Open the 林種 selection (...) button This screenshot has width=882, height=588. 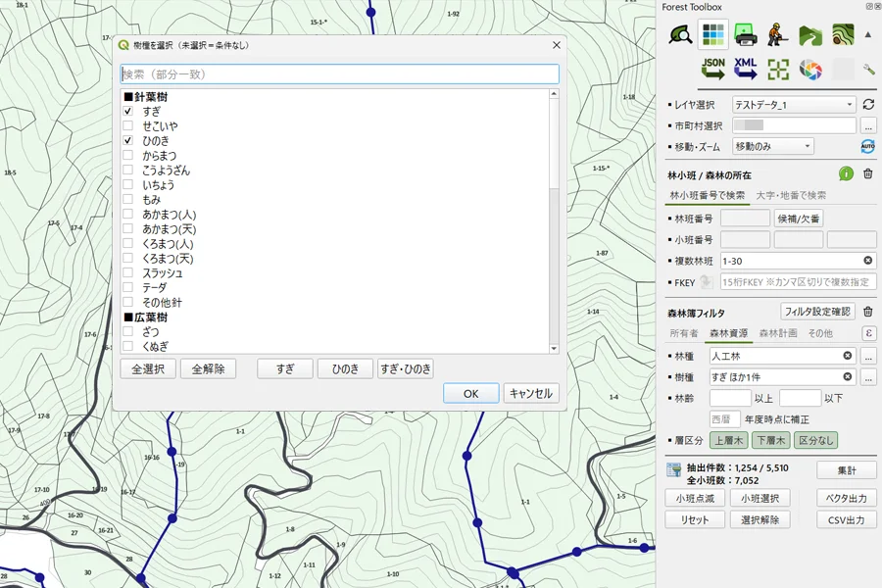click(868, 356)
